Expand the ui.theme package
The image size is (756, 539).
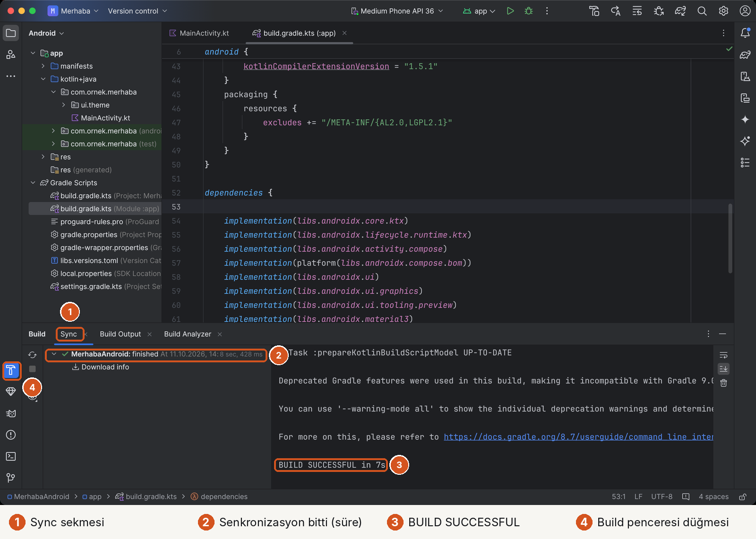click(63, 105)
